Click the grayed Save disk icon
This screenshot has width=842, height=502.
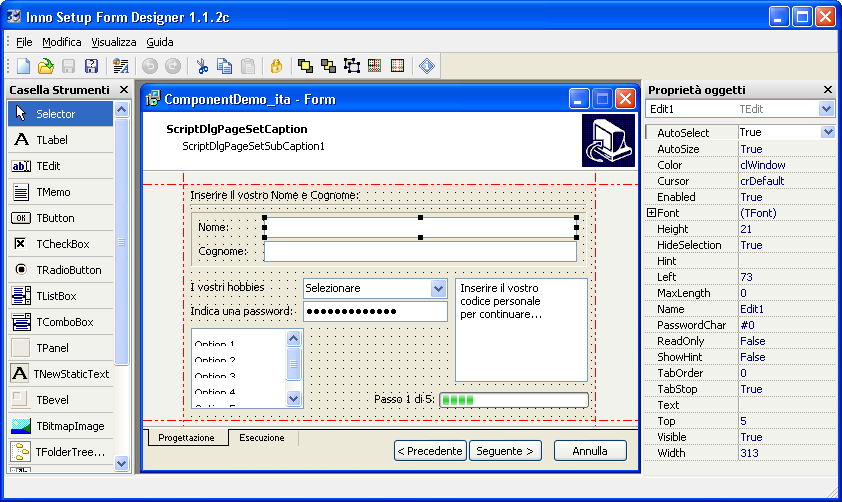pos(68,66)
